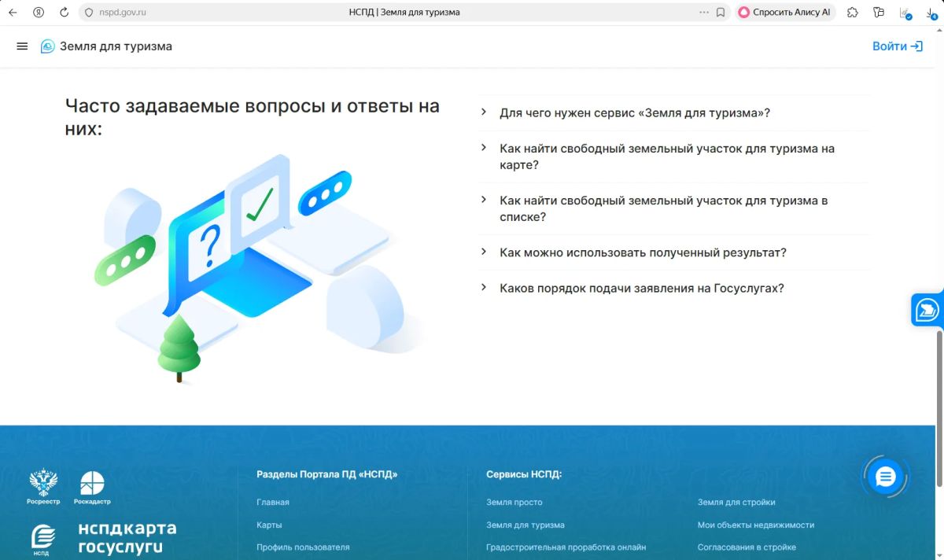Open the footer link Земля для туризма
This screenshot has width=944, height=560.
pos(525,525)
